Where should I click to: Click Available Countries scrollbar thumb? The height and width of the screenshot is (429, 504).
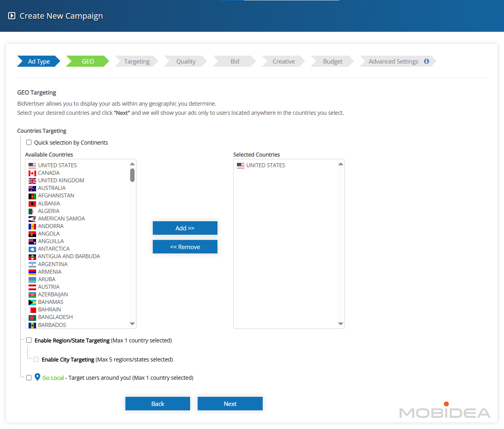pos(132,175)
